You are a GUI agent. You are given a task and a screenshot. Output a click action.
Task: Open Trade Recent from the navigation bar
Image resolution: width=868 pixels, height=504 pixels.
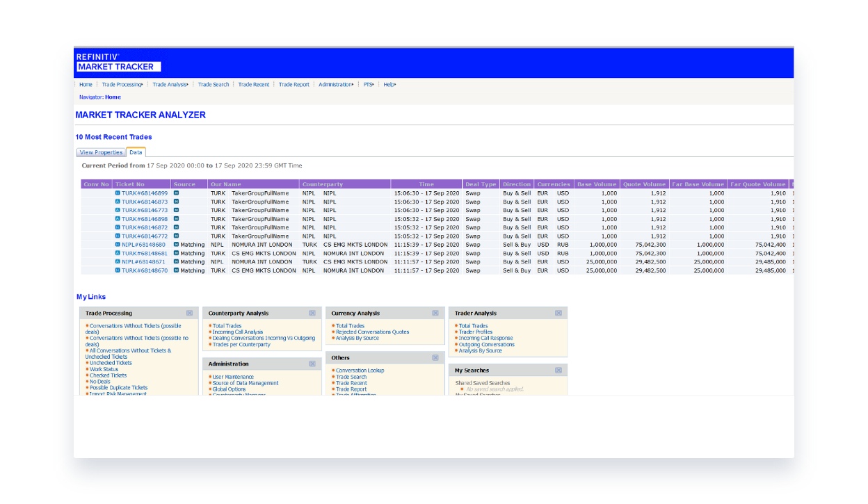(254, 85)
